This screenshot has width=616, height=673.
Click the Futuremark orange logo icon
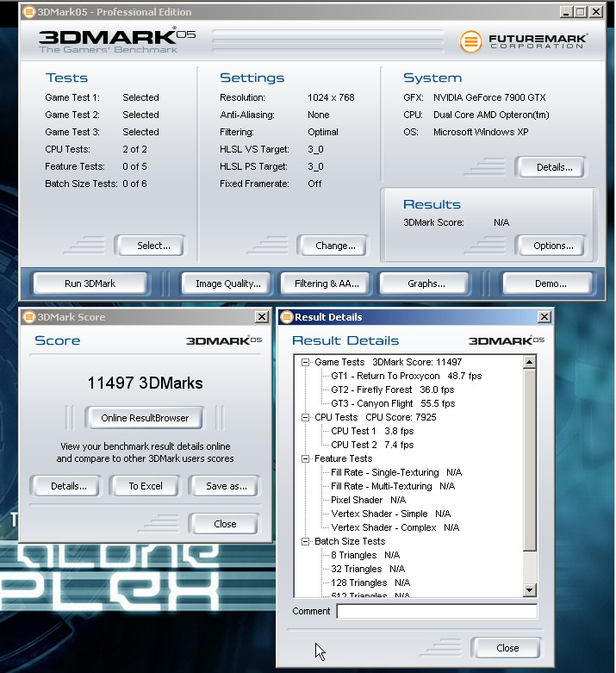[x=470, y=41]
